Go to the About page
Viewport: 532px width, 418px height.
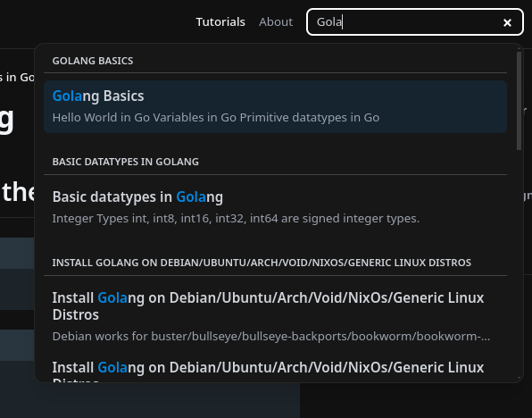pos(276,22)
